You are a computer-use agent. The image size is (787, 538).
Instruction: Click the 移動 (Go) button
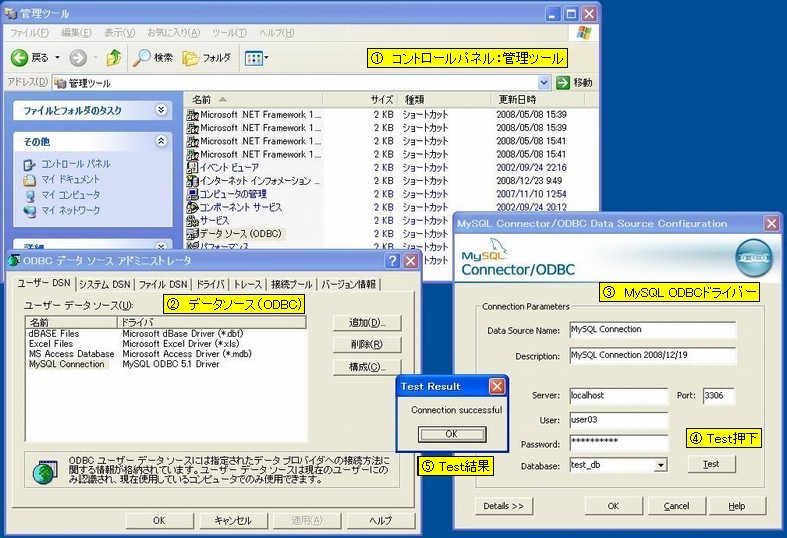coord(575,82)
